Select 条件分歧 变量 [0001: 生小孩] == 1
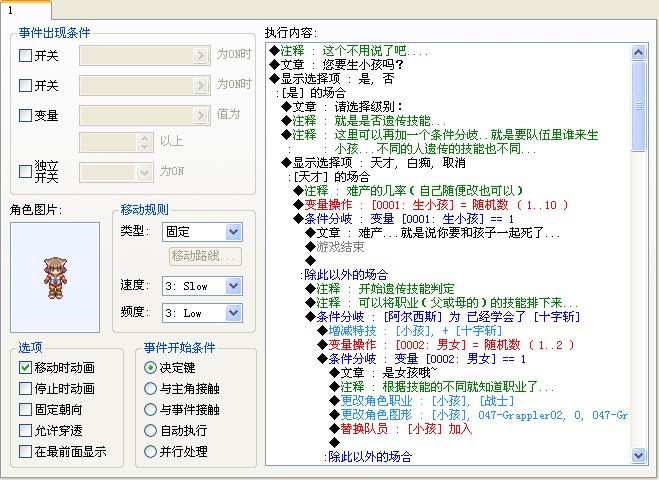The image size is (659, 480). point(403,219)
